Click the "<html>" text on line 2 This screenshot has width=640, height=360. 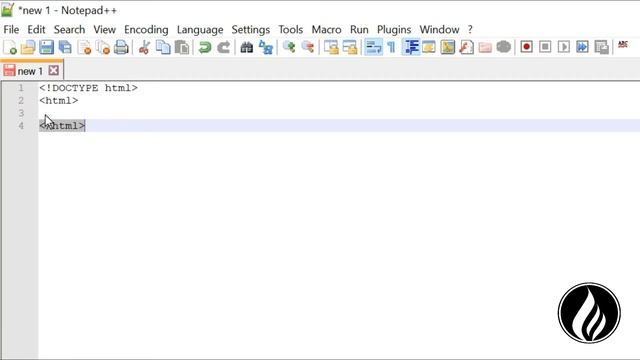click(x=59, y=101)
